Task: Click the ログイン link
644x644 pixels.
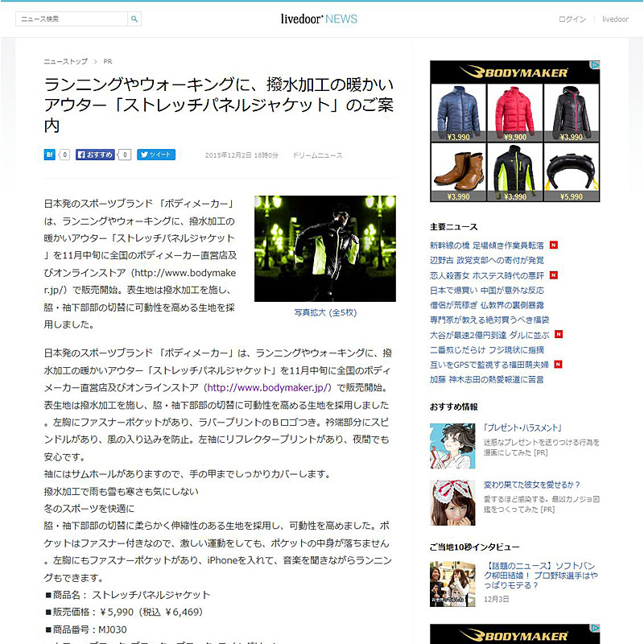Action: 572,19
